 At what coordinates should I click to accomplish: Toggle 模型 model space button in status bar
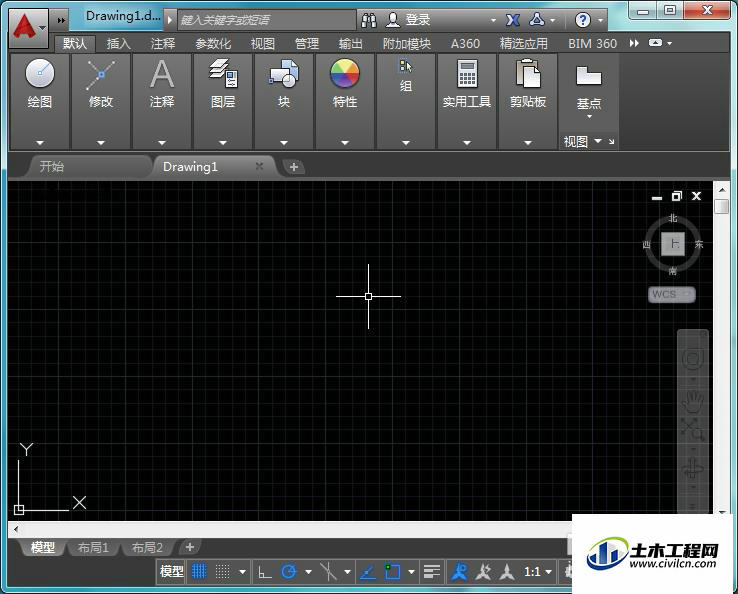171,572
